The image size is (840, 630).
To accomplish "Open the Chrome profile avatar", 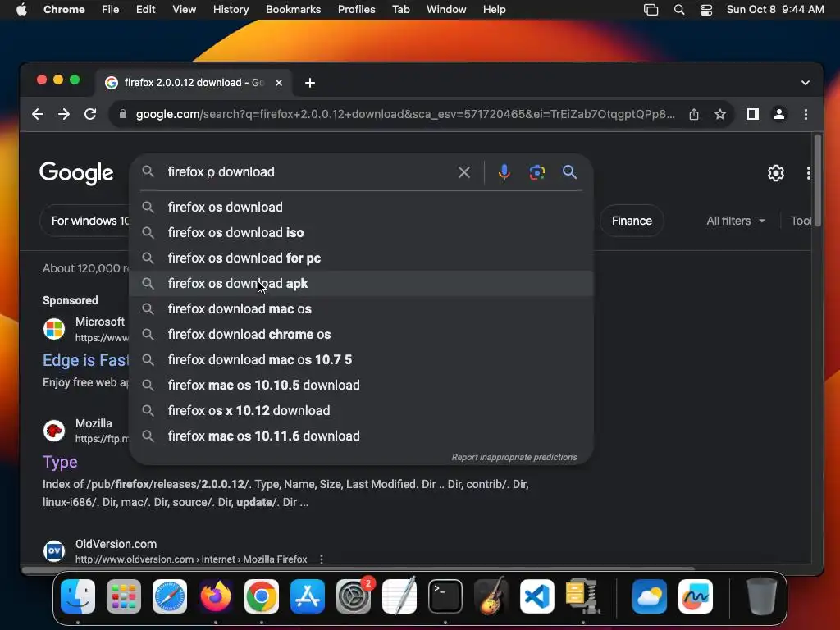I will (x=779, y=114).
